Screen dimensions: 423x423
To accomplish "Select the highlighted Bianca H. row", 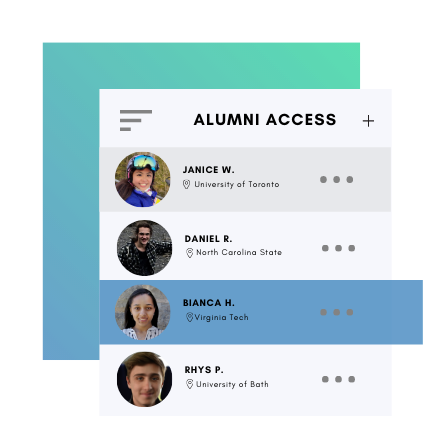I will 261,312.
